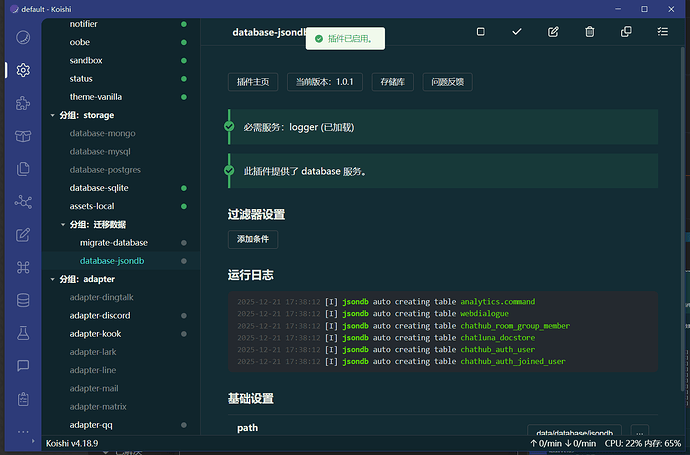Click the 插件主页 button
The height and width of the screenshot is (455, 690).
click(253, 82)
